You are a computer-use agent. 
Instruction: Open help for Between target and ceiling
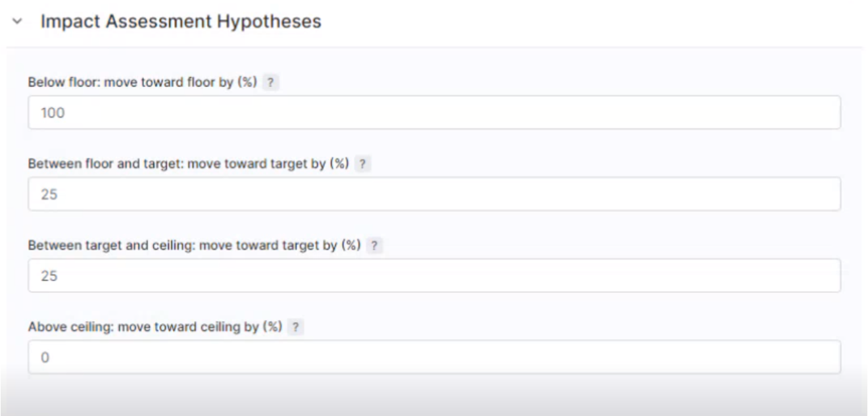tap(374, 246)
